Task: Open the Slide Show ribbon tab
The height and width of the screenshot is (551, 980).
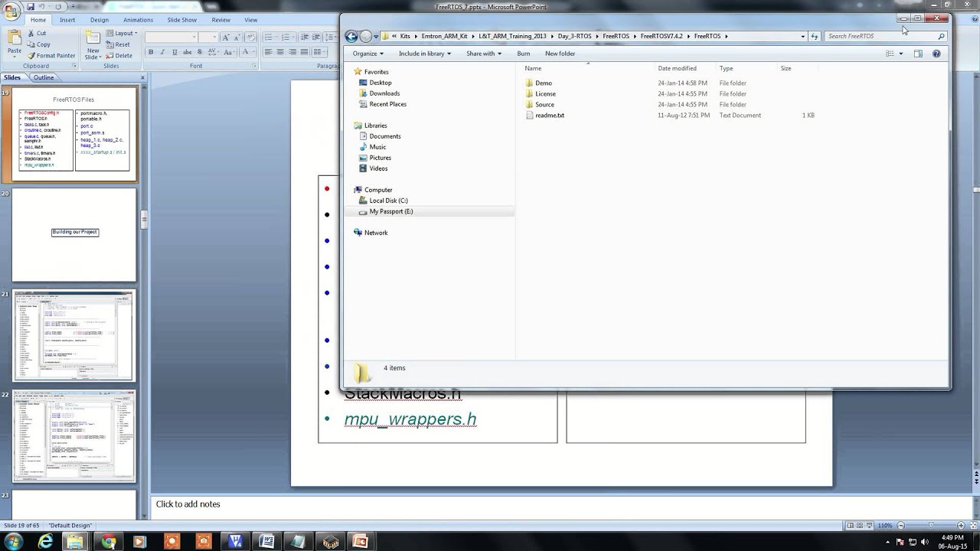Action: pyautogui.click(x=181, y=20)
